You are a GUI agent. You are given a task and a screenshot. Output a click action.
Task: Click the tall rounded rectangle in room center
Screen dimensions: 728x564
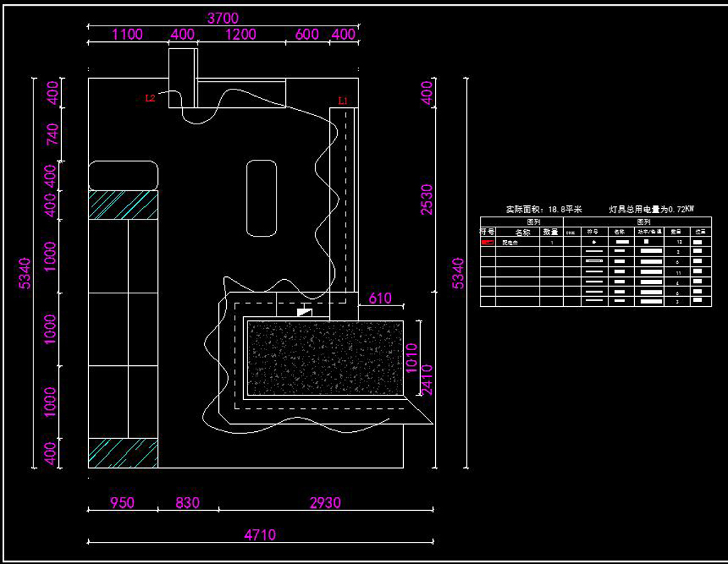[x=261, y=198]
